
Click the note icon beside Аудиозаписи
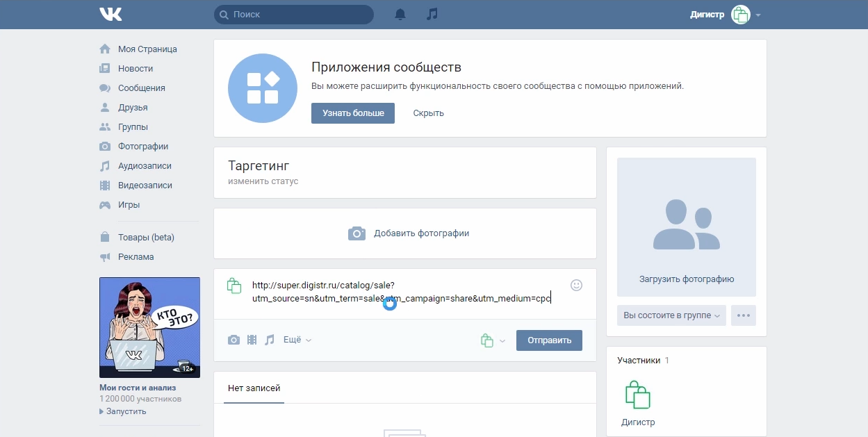coord(105,166)
